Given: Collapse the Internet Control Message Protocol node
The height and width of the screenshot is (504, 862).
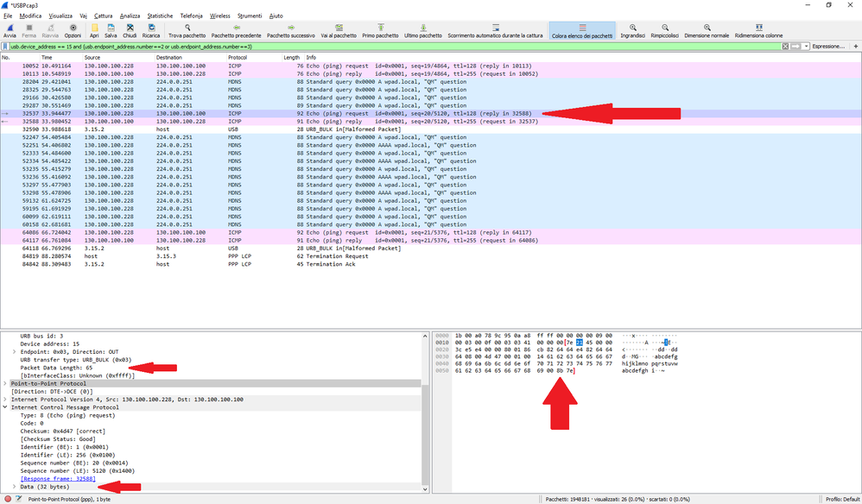Looking at the screenshot, I should (5, 407).
